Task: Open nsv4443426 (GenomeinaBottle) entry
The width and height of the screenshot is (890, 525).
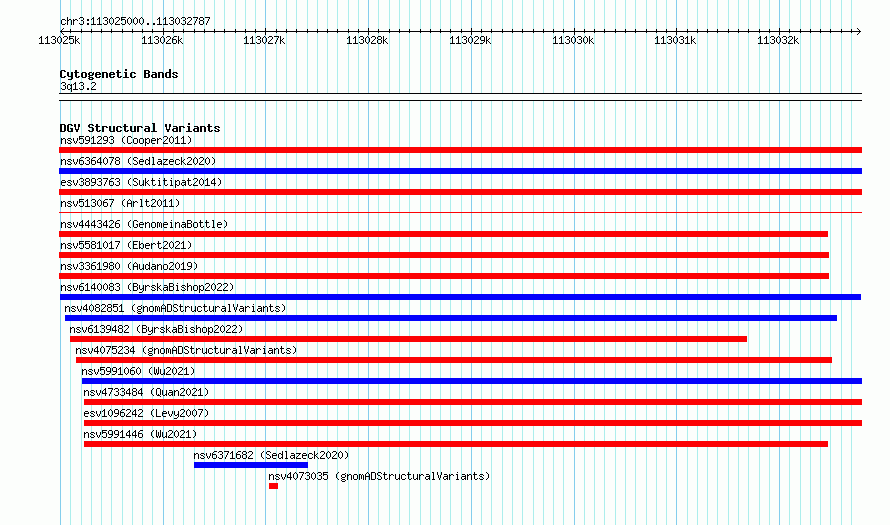Action: click(144, 224)
